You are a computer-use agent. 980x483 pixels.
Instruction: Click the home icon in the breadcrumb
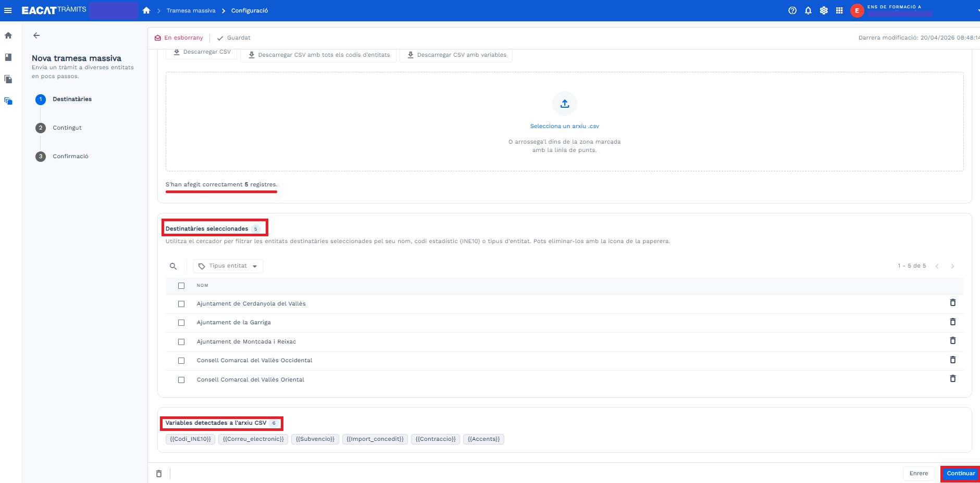click(x=146, y=10)
